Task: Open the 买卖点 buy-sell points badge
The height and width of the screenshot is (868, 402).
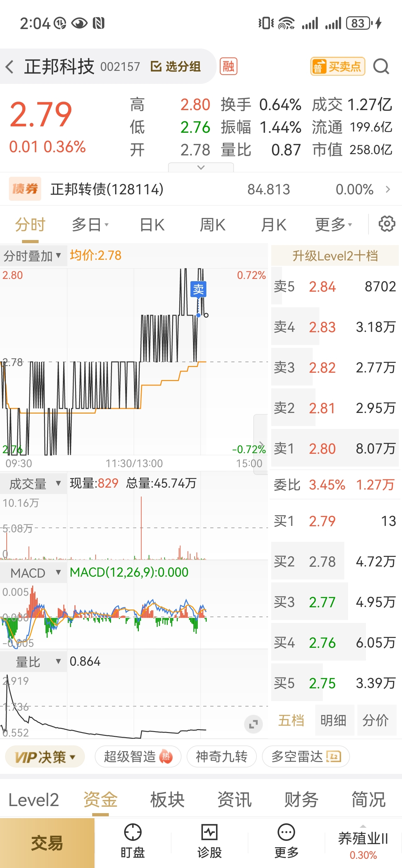Action: tap(338, 66)
